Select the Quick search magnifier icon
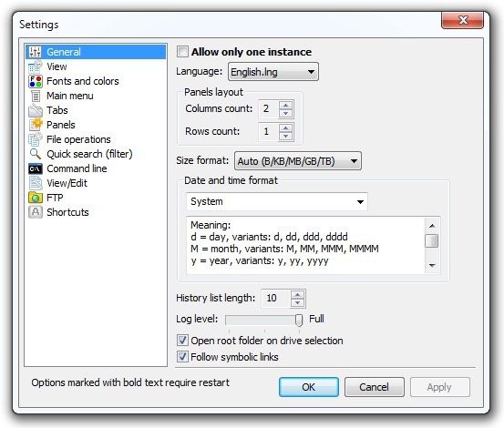This screenshot has height=428, width=504. (36, 154)
